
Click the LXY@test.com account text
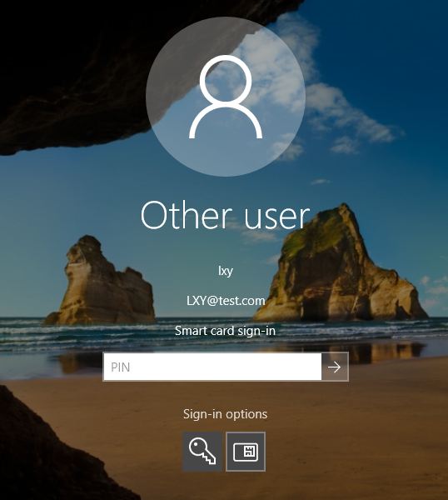pos(226,301)
